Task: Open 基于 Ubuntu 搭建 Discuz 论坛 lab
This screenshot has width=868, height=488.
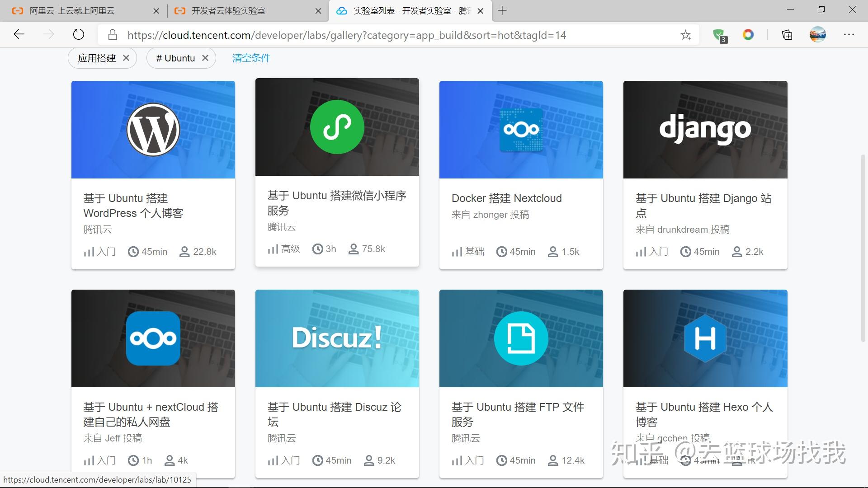Action: coord(335,414)
